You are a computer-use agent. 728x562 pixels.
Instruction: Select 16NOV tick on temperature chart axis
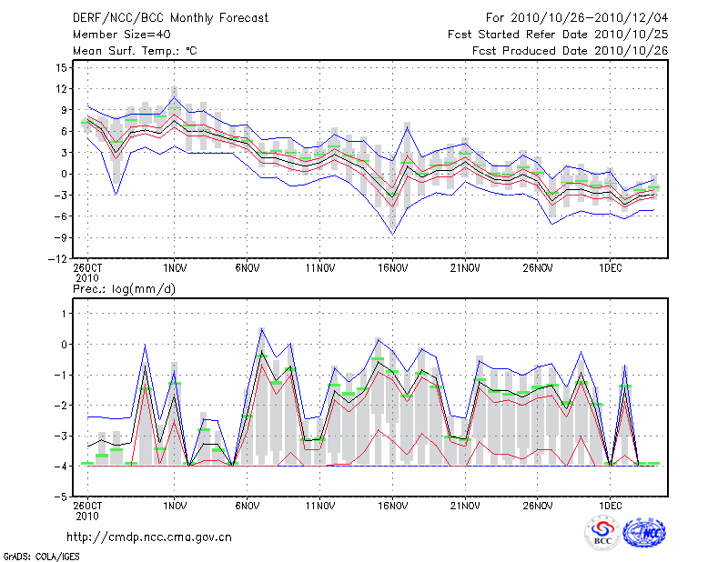click(x=392, y=268)
